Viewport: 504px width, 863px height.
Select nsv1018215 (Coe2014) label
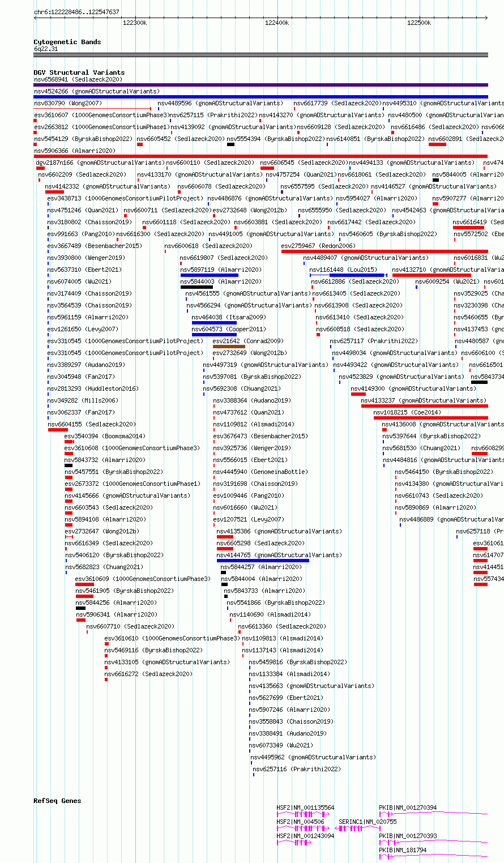[x=407, y=412]
